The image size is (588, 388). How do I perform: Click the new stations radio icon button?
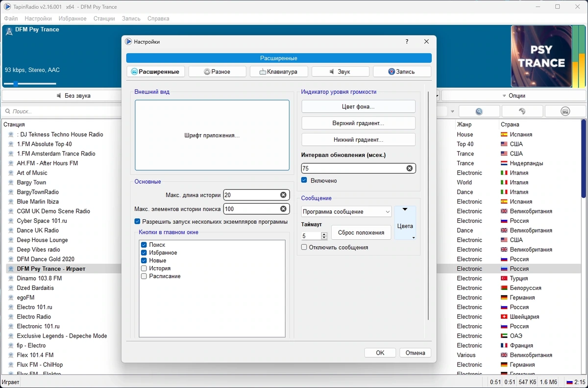pos(565,111)
